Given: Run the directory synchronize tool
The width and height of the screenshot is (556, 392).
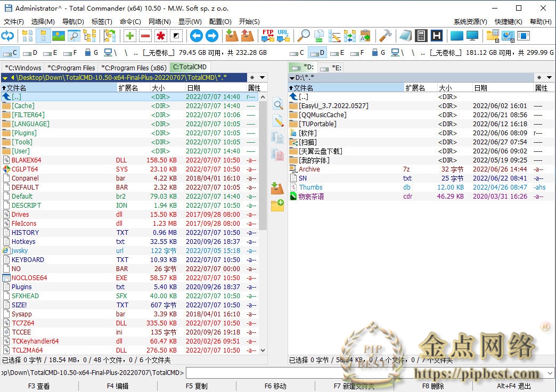Looking at the screenshot, I should click(x=349, y=36).
